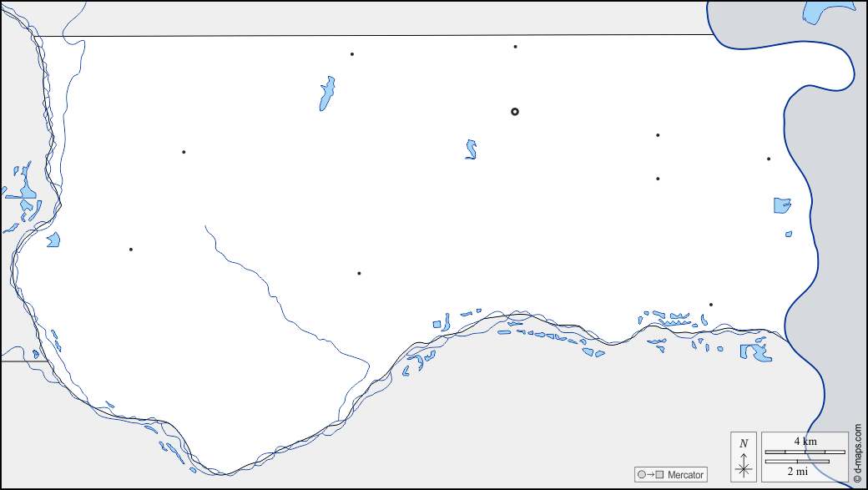The image size is (868, 490).
Task: Select the city dot near the southeastern lakes
Action: (711, 305)
